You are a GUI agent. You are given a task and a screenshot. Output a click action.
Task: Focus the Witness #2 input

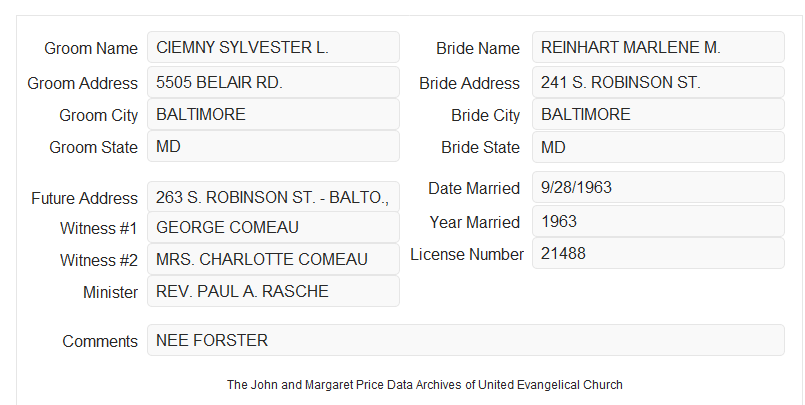pos(273,259)
